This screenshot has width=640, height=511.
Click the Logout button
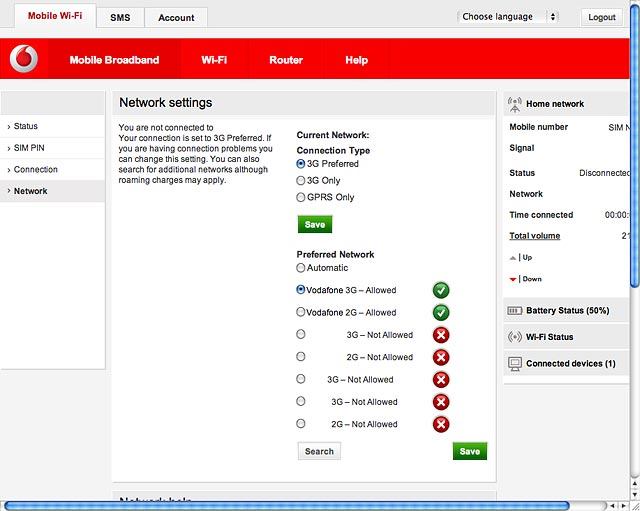[x=602, y=17]
